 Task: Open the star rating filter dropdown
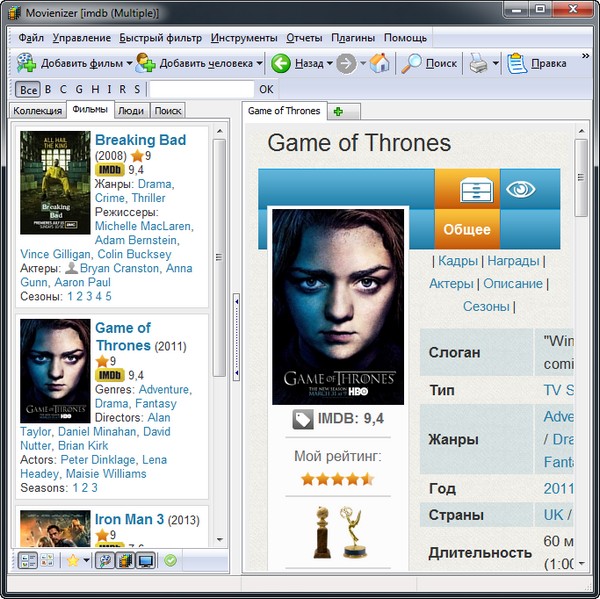[87, 560]
